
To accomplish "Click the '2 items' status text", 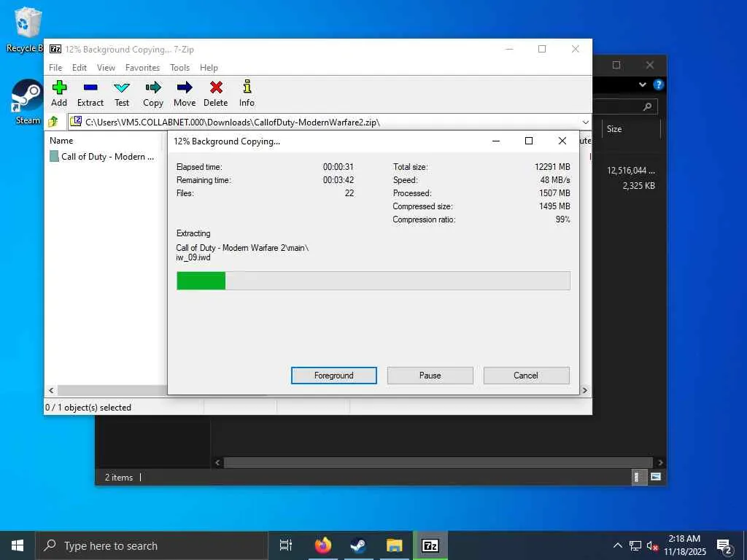I will click(x=119, y=477).
